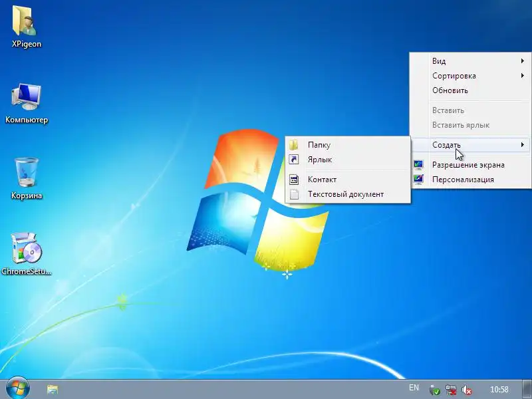Create a new Ярлык

coord(348,160)
